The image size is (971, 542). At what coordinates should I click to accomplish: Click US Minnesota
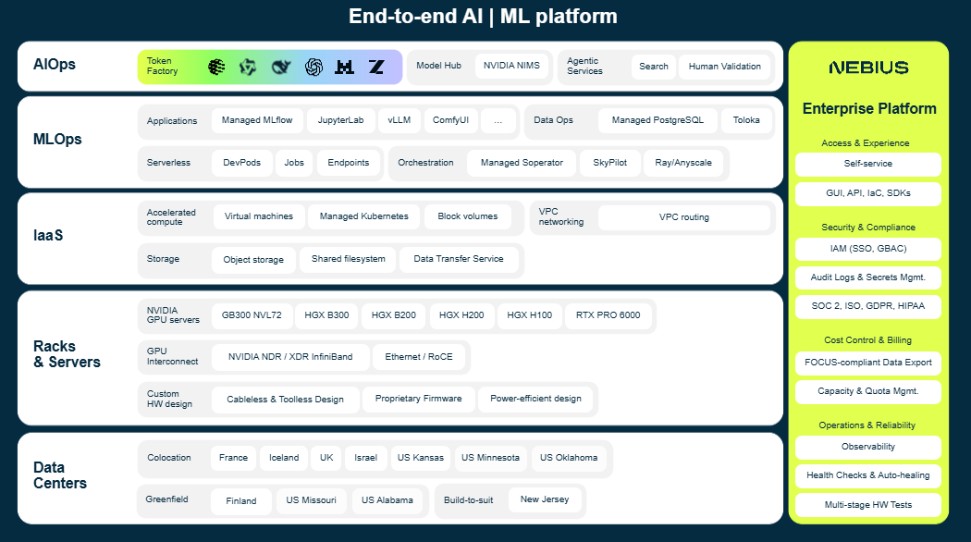(490, 458)
